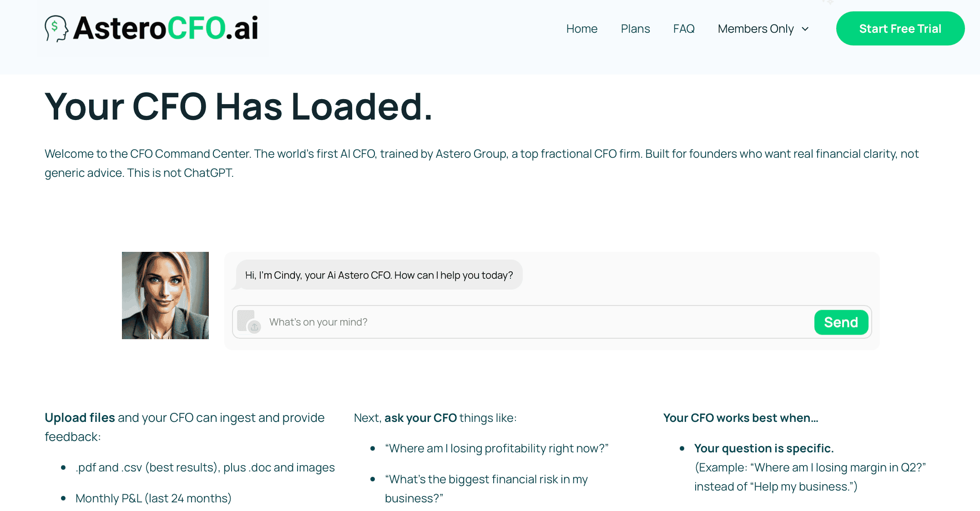The width and height of the screenshot is (980, 511).
Task: Click the bold "Upload files" text
Action: point(80,417)
